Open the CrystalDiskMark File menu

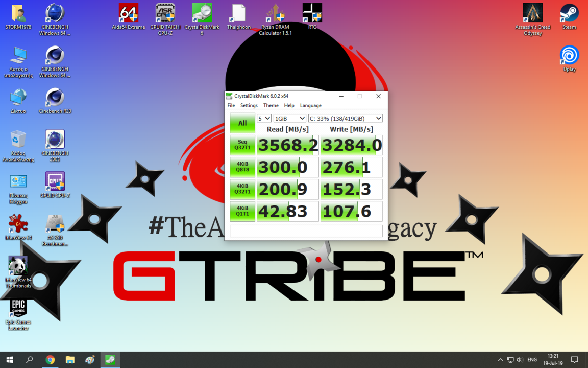tap(231, 105)
